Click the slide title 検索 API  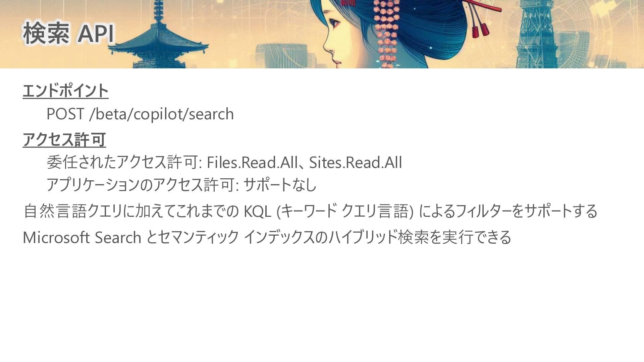point(69,34)
